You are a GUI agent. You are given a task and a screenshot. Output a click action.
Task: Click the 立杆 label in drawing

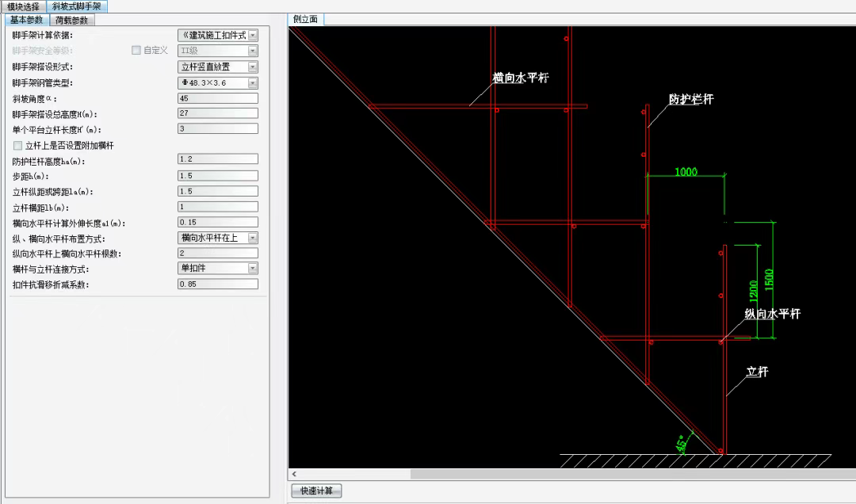757,372
